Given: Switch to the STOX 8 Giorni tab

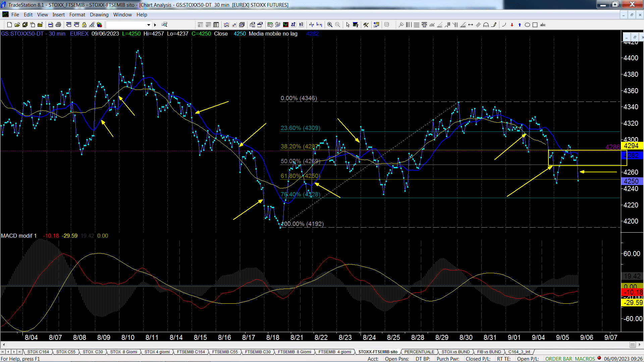Looking at the screenshot, I should click(124, 352).
